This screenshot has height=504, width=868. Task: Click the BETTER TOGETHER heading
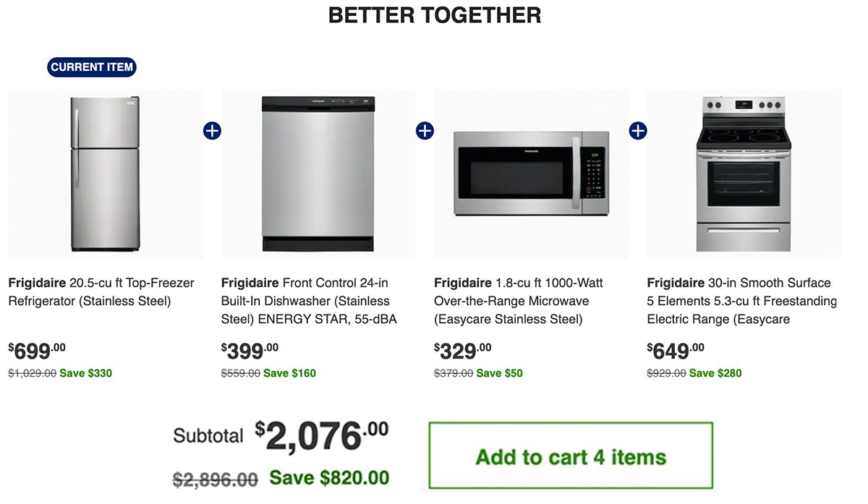click(435, 15)
